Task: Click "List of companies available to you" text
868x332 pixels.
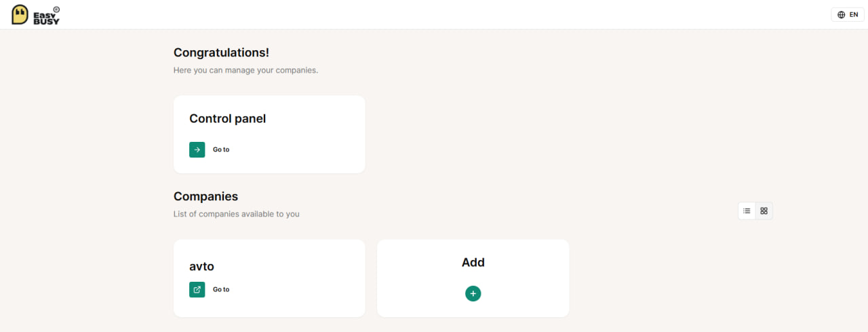Action: pyautogui.click(x=236, y=214)
